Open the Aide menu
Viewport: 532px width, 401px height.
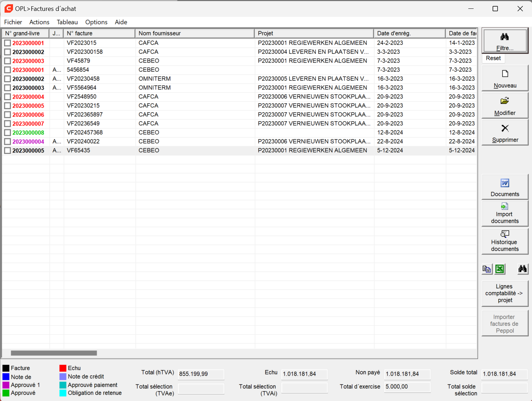tap(121, 22)
